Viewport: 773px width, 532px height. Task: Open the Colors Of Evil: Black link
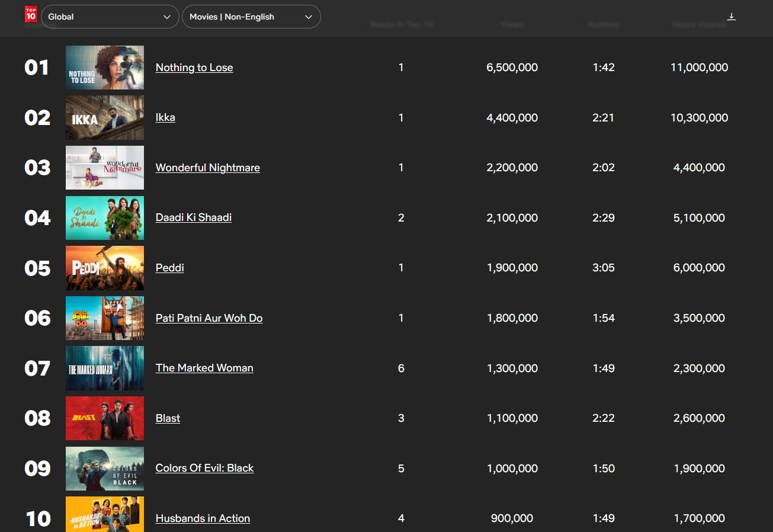point(204,468)
